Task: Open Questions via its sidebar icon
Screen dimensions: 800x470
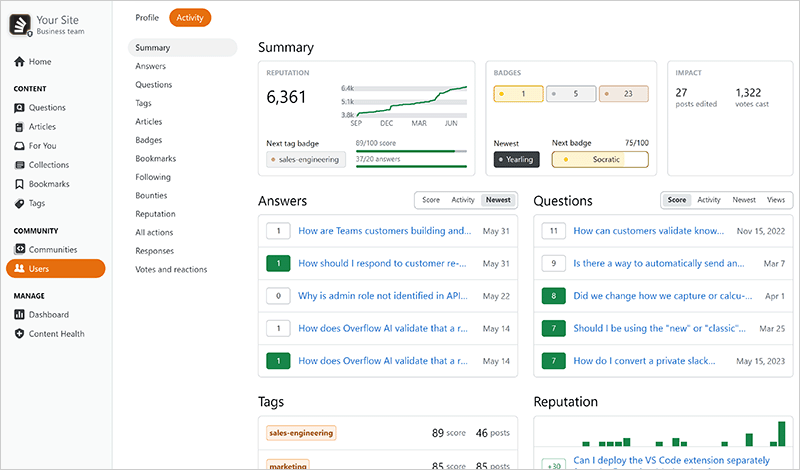Action: 19,108
